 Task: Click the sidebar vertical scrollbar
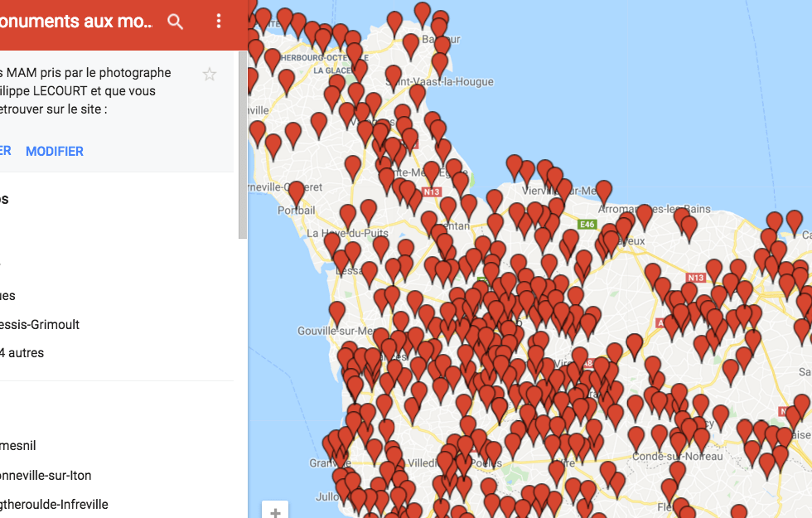click(x=243, y=145)
